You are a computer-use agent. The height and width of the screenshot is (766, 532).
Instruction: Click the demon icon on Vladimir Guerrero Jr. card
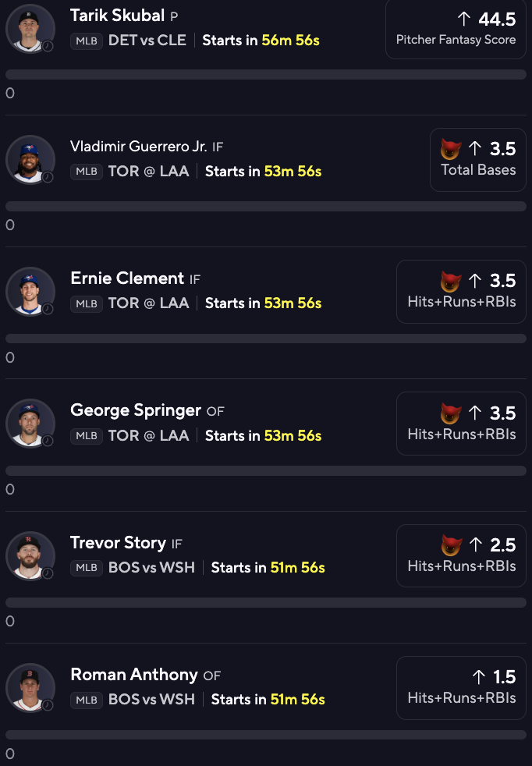(x=450, y=149)
